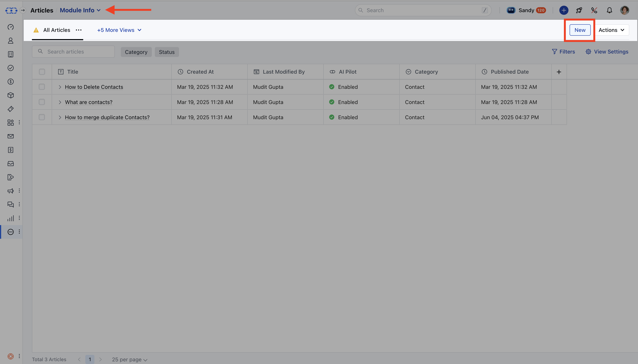Open the Actions dropdown menu
Image resolution: width=638 pixels, height=364 pixels.
pos(611,30)
